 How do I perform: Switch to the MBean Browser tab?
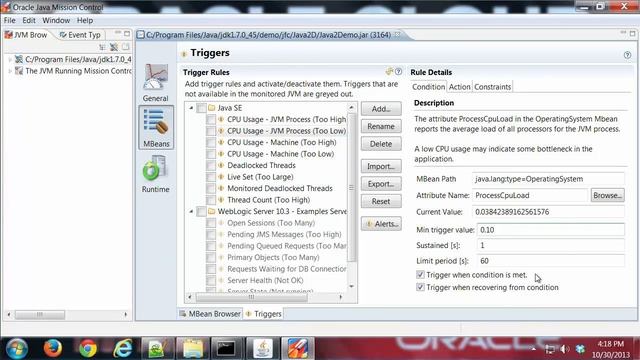pyautogui.click(x=210, y=314)
